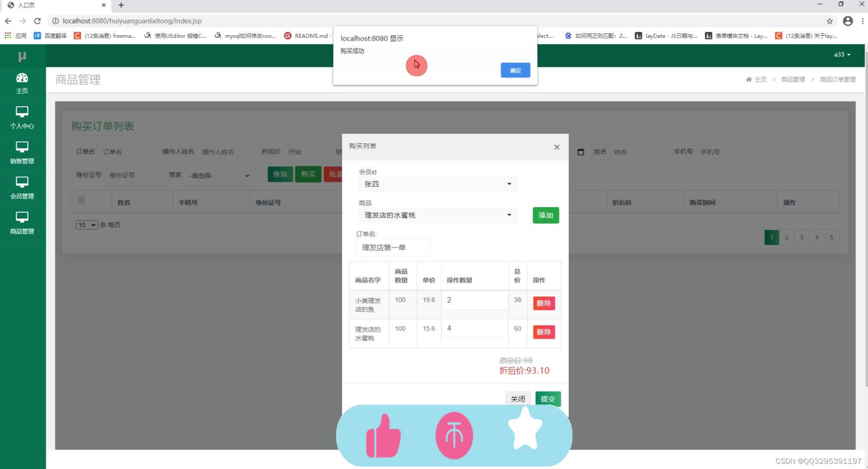Go to pagination page 1
Viewport: 868px width, 469px height.
click(x=772, y=238)
